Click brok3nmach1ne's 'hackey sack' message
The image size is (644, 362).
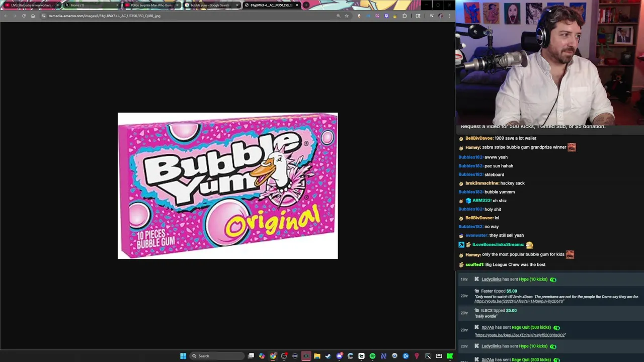pyautogui.click(x=512, y=183)
